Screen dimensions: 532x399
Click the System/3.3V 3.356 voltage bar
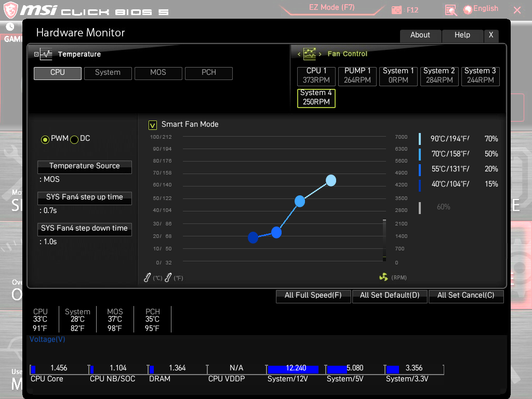[414, 369]
